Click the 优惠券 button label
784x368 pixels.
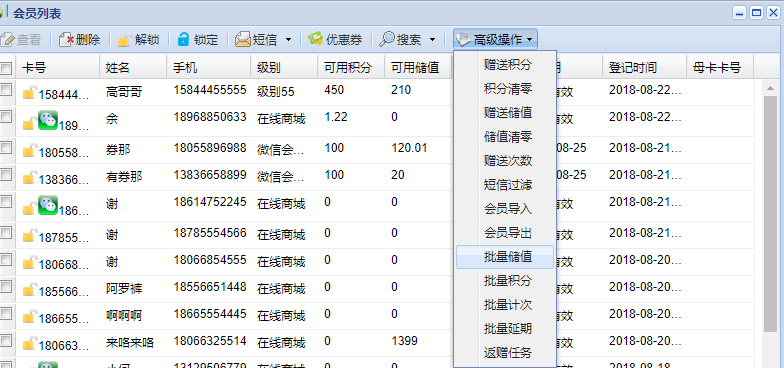click(344, 40)
